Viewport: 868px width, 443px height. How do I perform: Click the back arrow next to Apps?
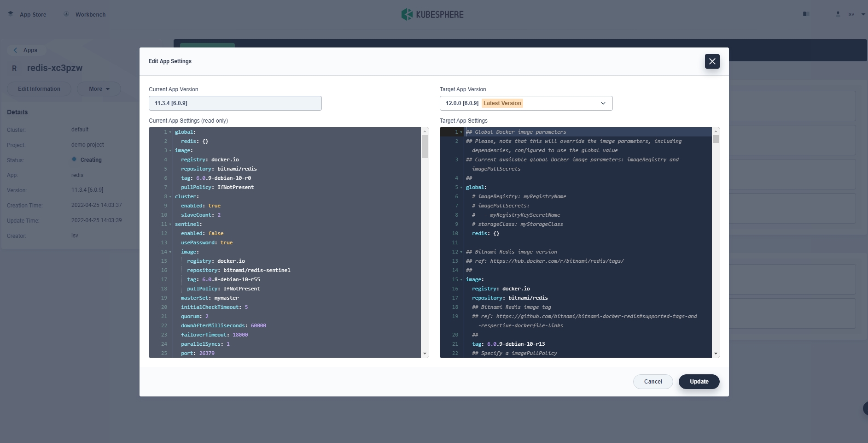15,50
